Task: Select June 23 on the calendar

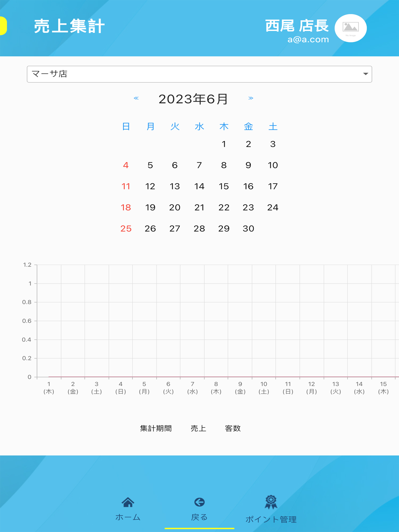Action: coord(248,208)
